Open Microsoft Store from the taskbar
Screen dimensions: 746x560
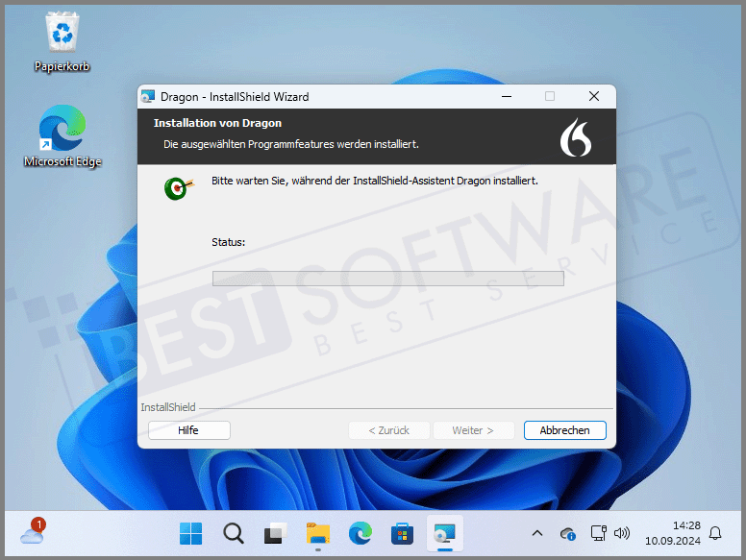pos(403,533)
